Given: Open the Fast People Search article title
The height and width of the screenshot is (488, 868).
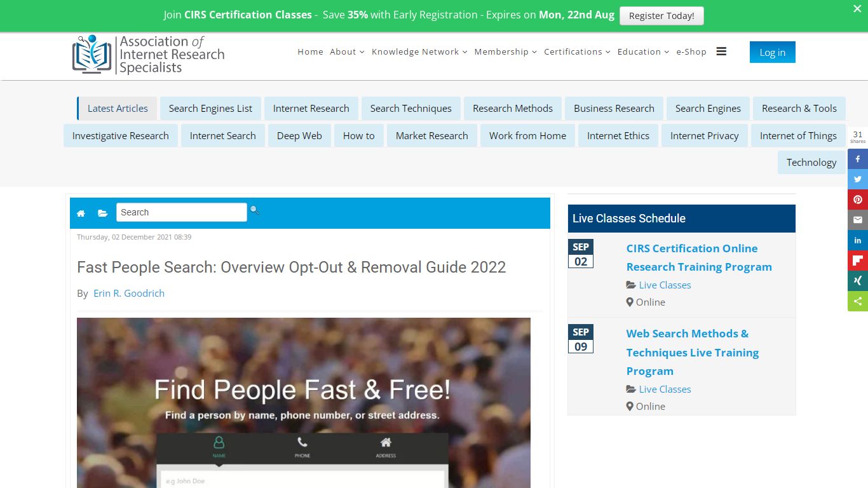Looking at the screenshot, I should click(292, 268).
